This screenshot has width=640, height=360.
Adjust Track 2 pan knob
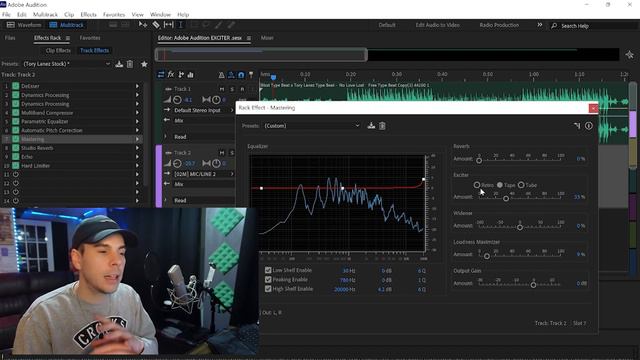pos(216,163)
